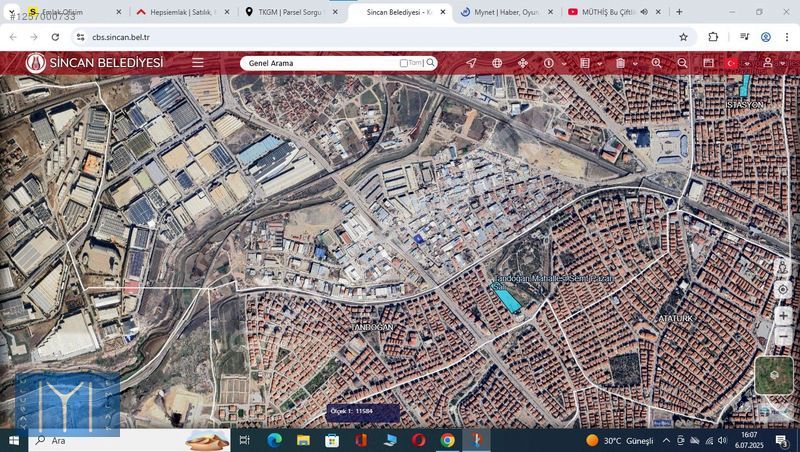The width and height of the screenshot is (800, 452).
Task: Click the map plus zoom button
Action: tap(783, 315)
